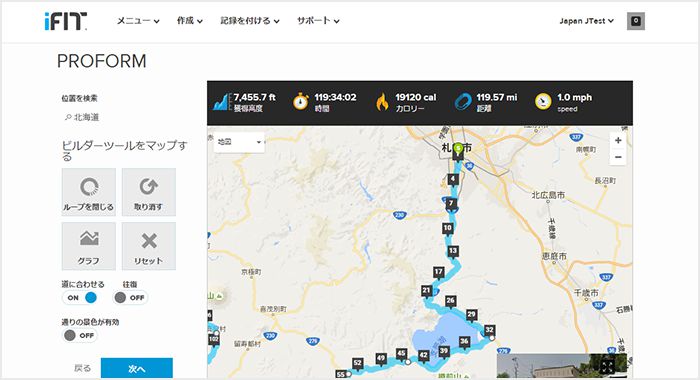Expand the Japan JTest account dropdown

coord(586,21)
